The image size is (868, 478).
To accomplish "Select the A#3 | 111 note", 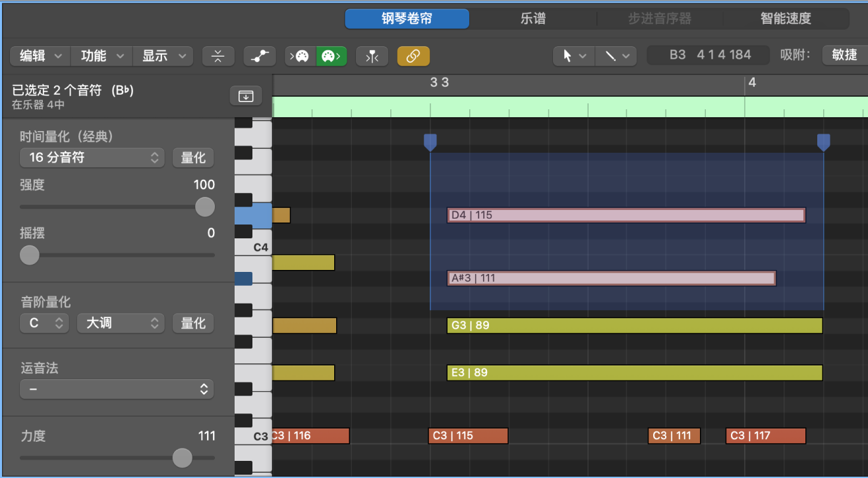I will pyautogui.click(x=612, y=279).
